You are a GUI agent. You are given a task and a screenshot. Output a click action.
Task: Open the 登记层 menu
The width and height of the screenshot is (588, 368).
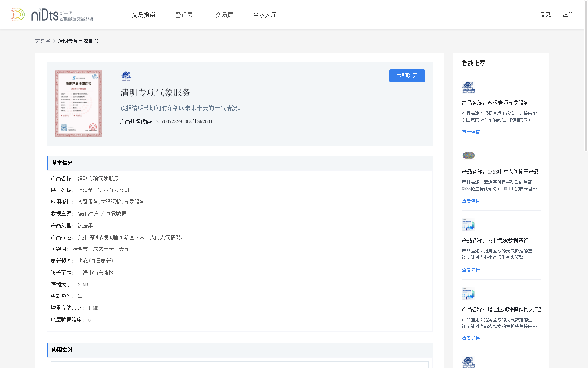[x=184, y=15]
